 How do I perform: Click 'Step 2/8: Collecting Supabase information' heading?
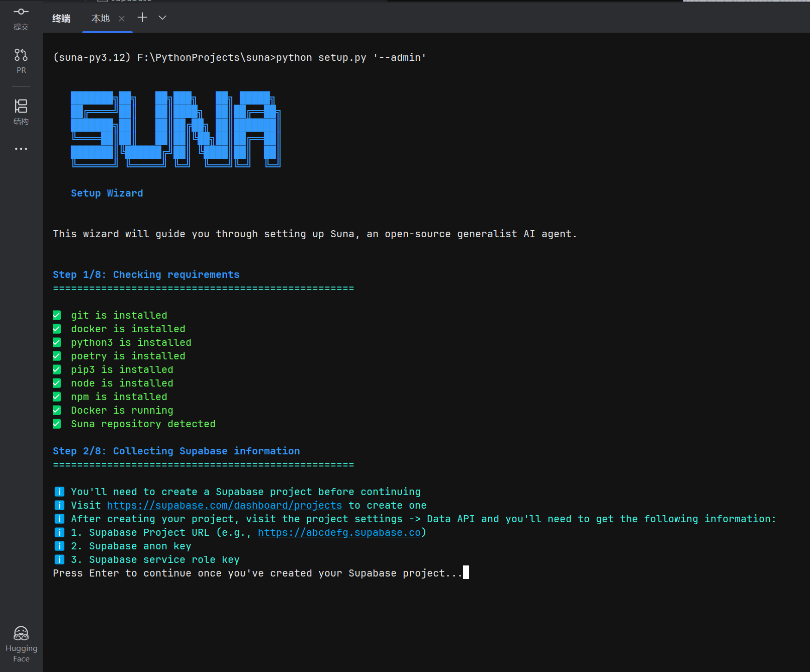click(x=176, y=451)
